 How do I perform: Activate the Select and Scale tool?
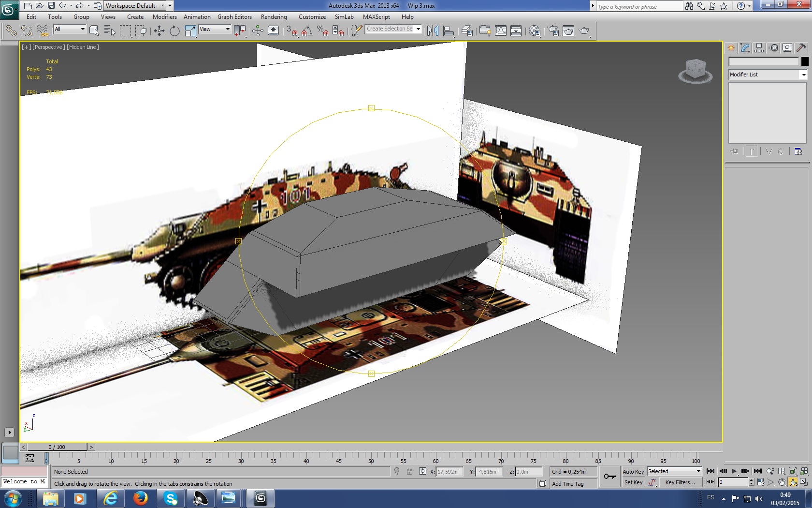click(x=190, y=31)
